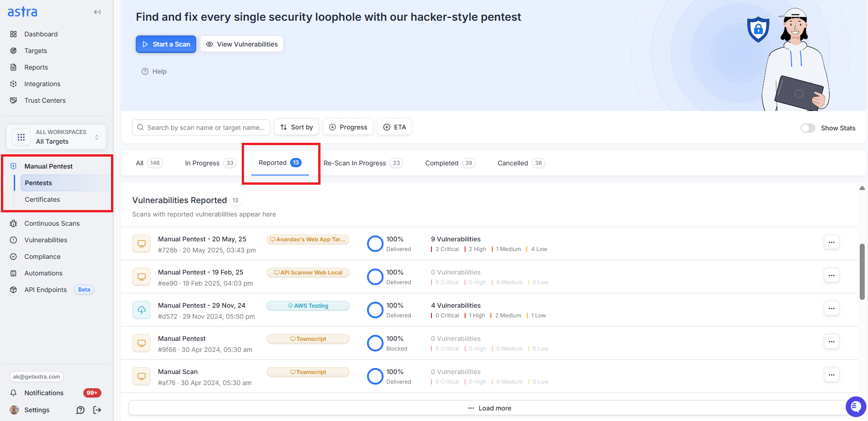The image size is (868, 421).
Task: Open more options for Manual Pentest 20 May
Action: pos(832,242)
